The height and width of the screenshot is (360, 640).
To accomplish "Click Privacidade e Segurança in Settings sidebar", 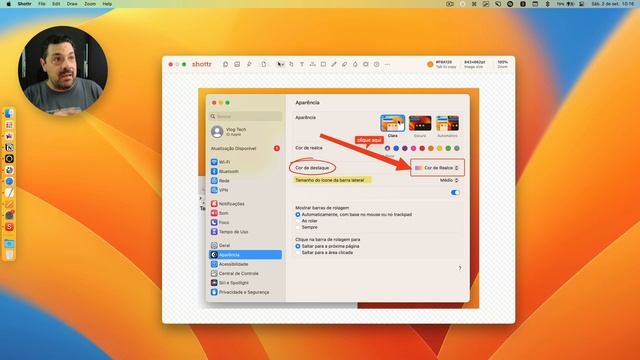I will coord(246,292).
